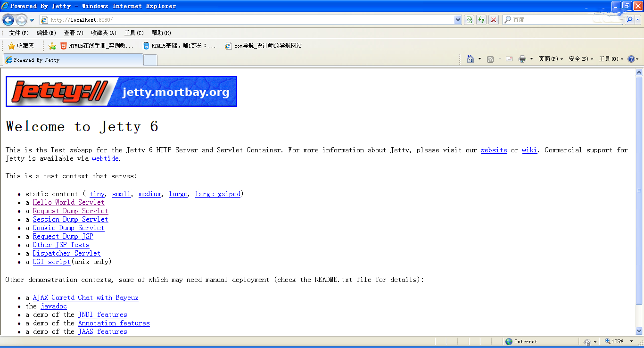This screenshot has height=348, width=644.
Task: Click the Read Mail envelope icon
Action: click(x=509, y=59)
